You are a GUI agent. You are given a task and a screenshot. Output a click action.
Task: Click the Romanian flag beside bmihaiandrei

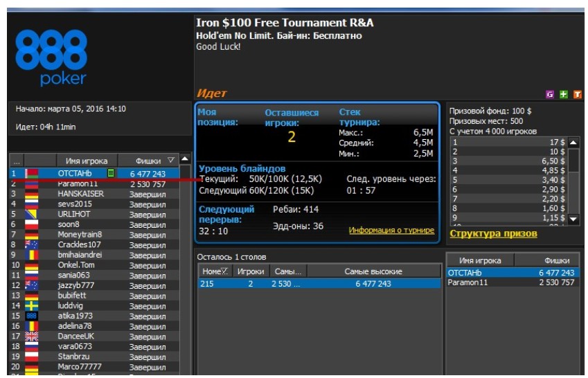click(31, 255)
